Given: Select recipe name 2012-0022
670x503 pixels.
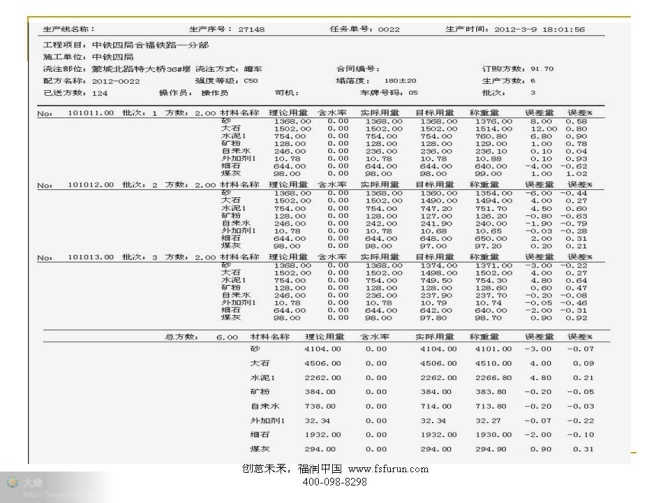Looking at the screenshot, I should pyautogui.click(x=116, y=81).
